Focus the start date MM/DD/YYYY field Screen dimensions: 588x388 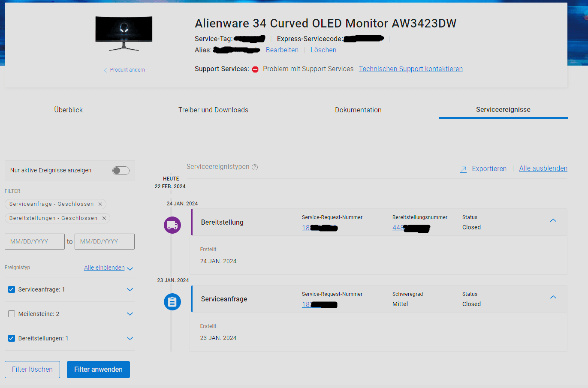click(35, 241)
